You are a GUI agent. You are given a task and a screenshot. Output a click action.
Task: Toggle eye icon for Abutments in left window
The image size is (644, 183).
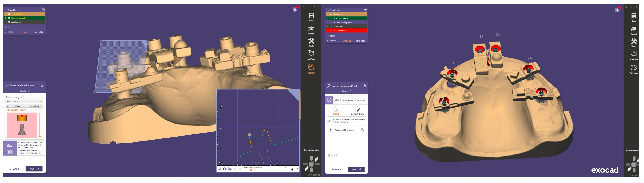(9, 22)
